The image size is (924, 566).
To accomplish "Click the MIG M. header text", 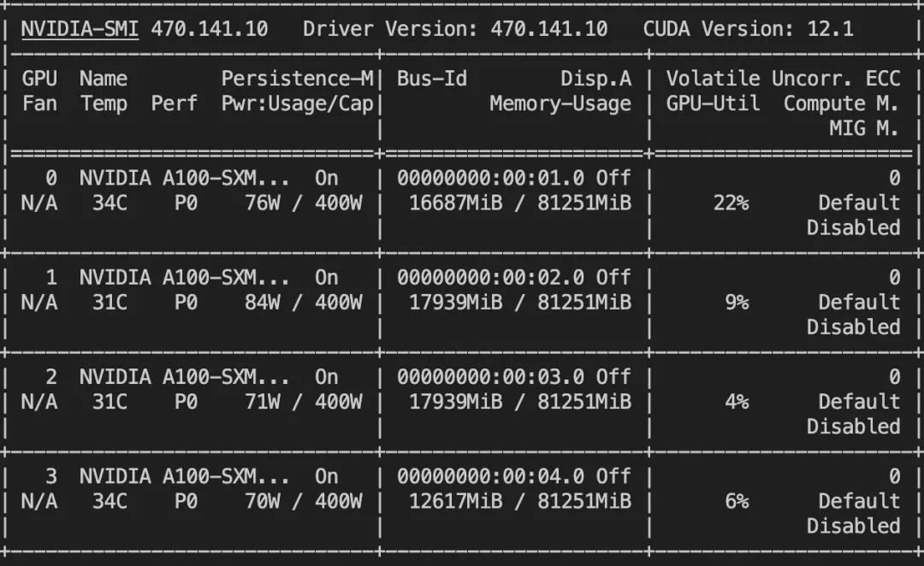I will 864,129.
